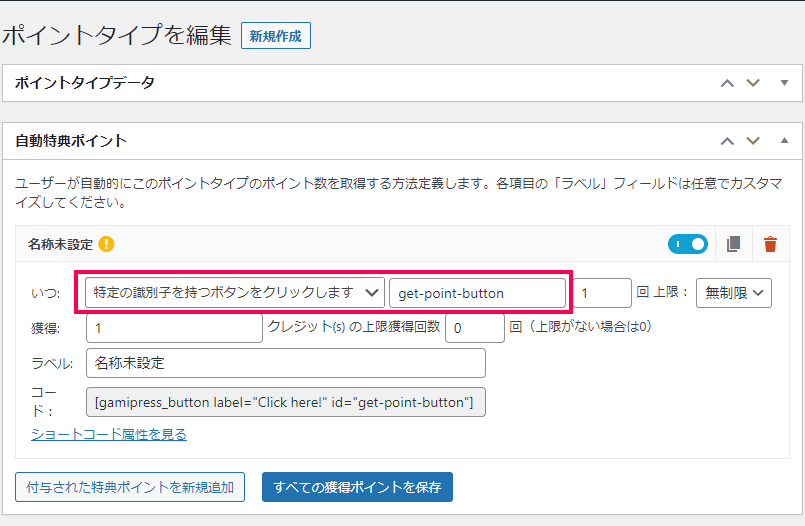Click the orange warning icon beside 名称未設定

(x=106, y=244)
